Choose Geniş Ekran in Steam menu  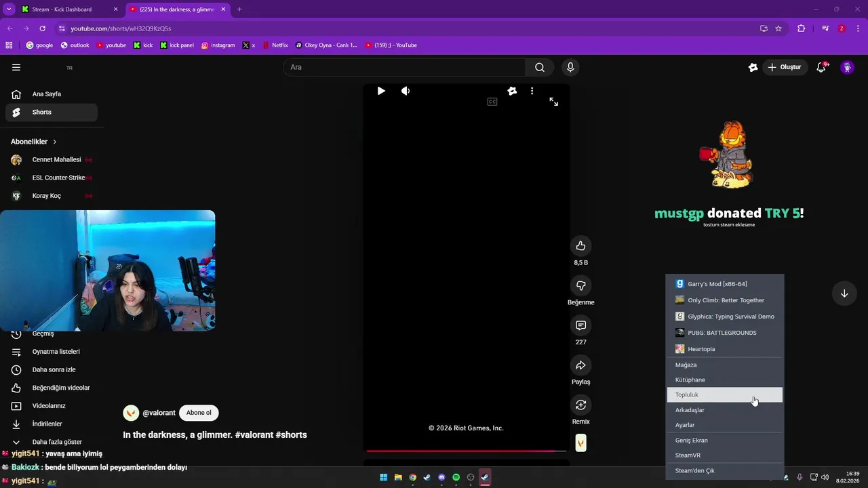click(x=725, y=441)
